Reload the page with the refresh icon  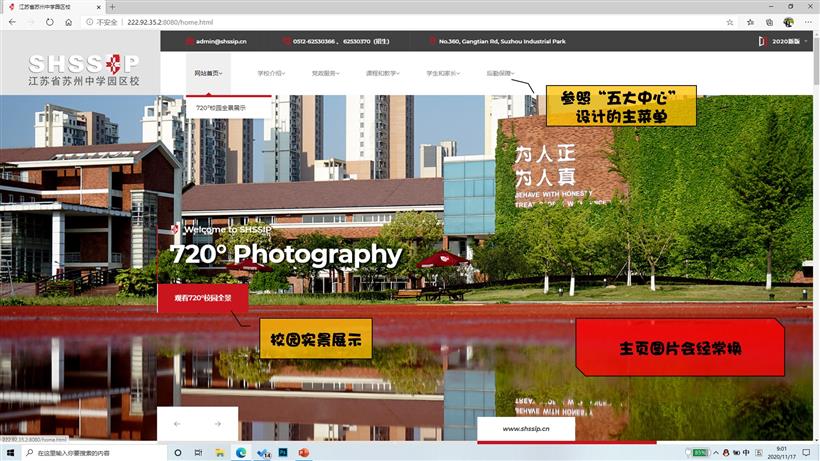coord(50,22)
